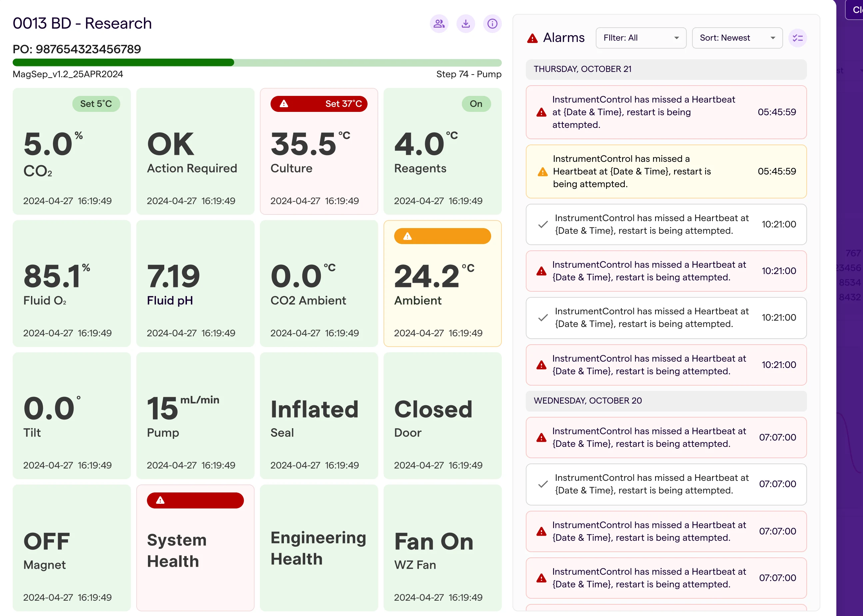Open the OFF Magnet card
The width and height of the screenshot is (863, 616).
[72, 548]
